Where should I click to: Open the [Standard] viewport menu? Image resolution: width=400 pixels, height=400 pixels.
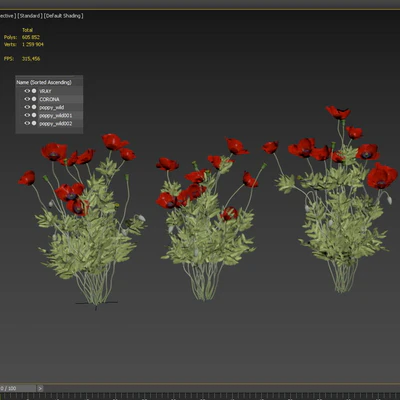(30, 16)
